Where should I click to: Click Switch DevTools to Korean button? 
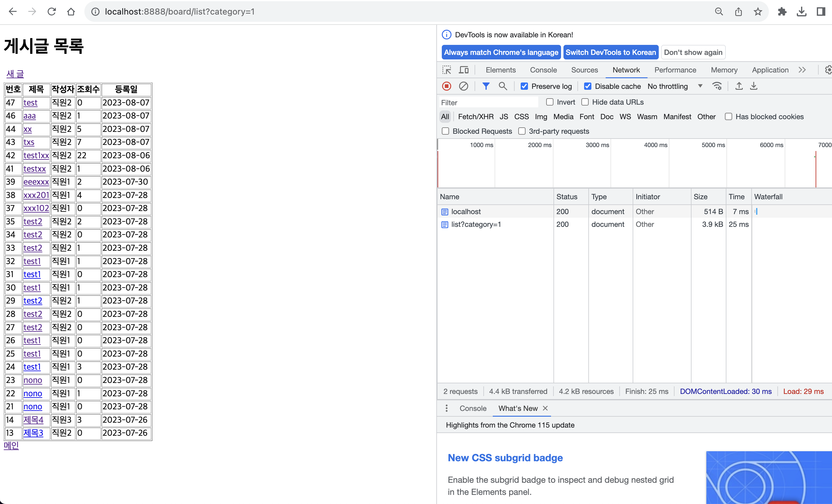pyautogui.click(x=610, y=52)
